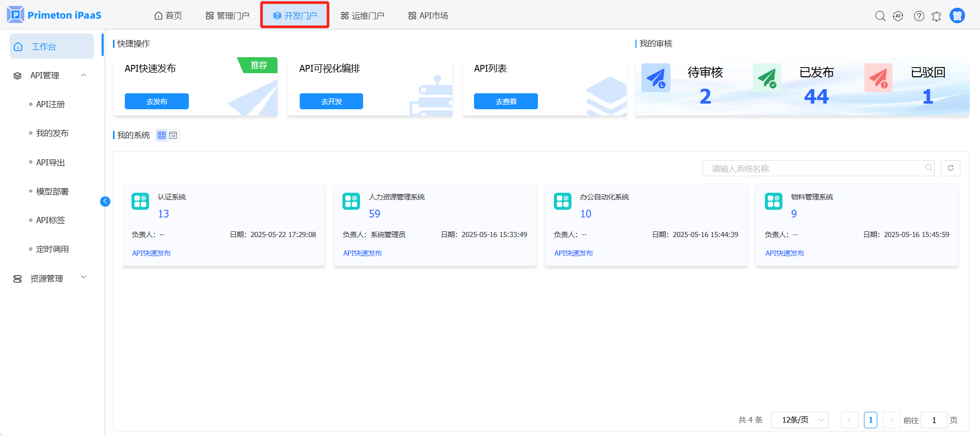This screenshot has width=980, height=436.
Task: Collapse the API管理 menu section
Action: [x=84, y=75]
